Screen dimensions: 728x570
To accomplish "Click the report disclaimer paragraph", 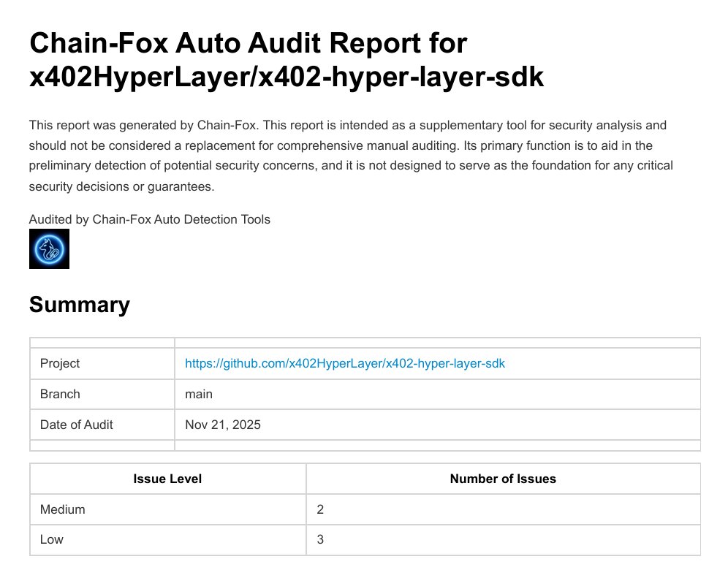I will point(351,156).
